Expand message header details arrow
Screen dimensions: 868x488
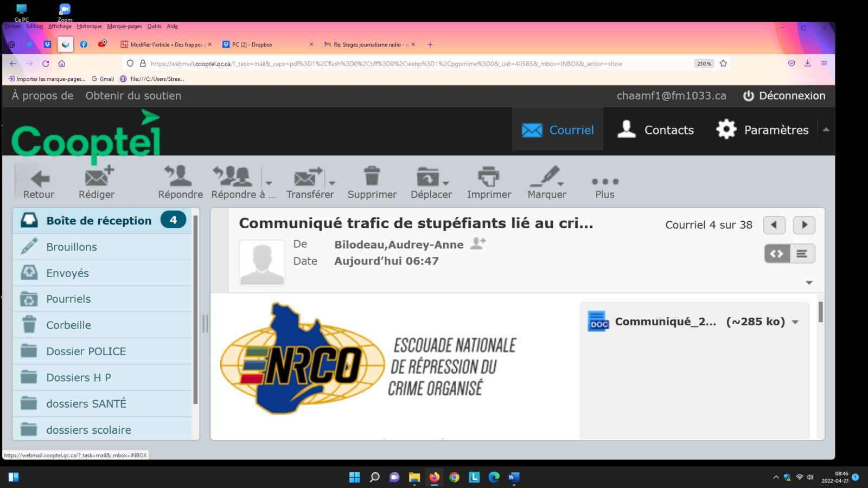coord(809,282)
